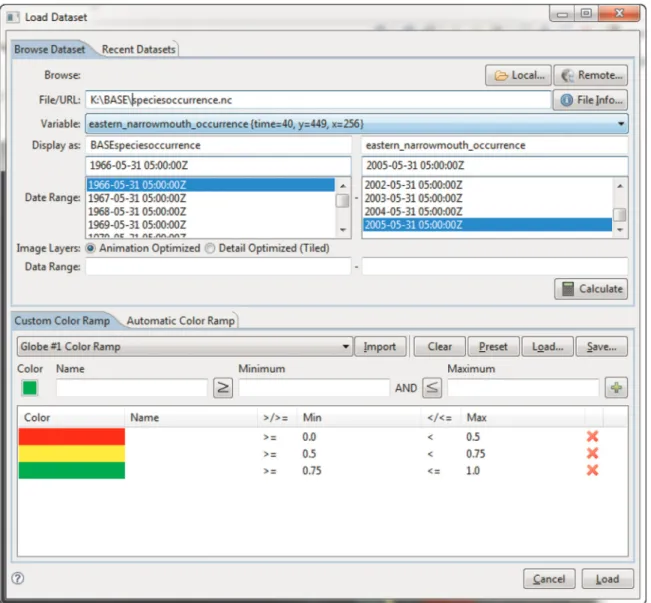Switch to the Automatic Color Ramp tab
Viewport: 651px width, 603px height.
click(x=181, y=321)
